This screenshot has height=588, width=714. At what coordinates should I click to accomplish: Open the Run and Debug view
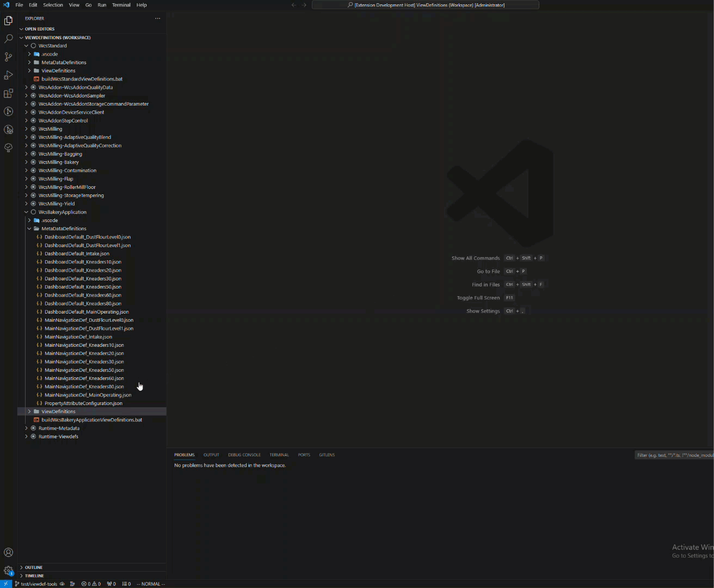pos(8,75)
